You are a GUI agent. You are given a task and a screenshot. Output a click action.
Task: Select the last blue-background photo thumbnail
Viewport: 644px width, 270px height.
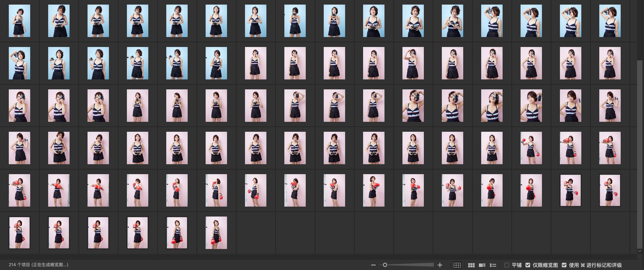216,63
